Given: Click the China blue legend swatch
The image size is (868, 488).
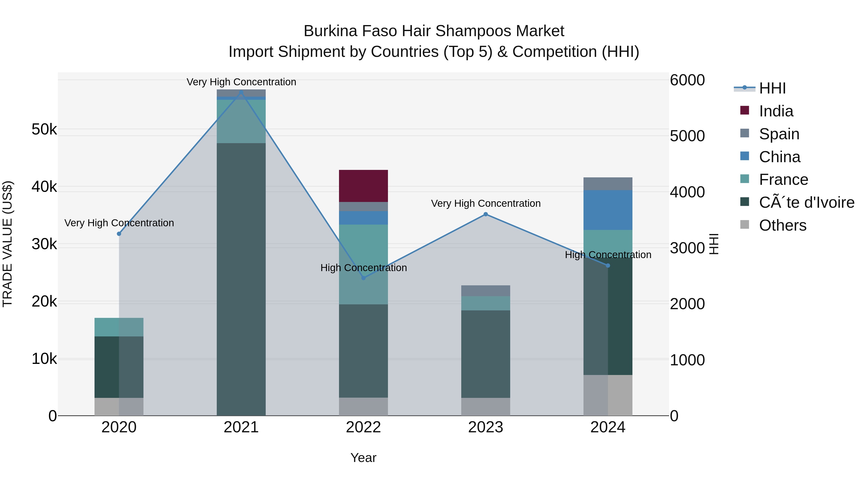Looking at the screenshot, I should [x=745, y=156].
